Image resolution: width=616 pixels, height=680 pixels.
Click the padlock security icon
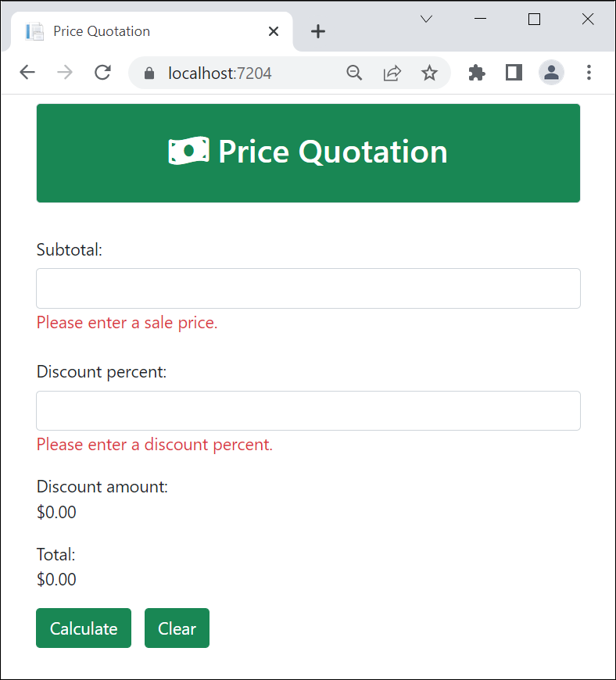pos(149,72)
